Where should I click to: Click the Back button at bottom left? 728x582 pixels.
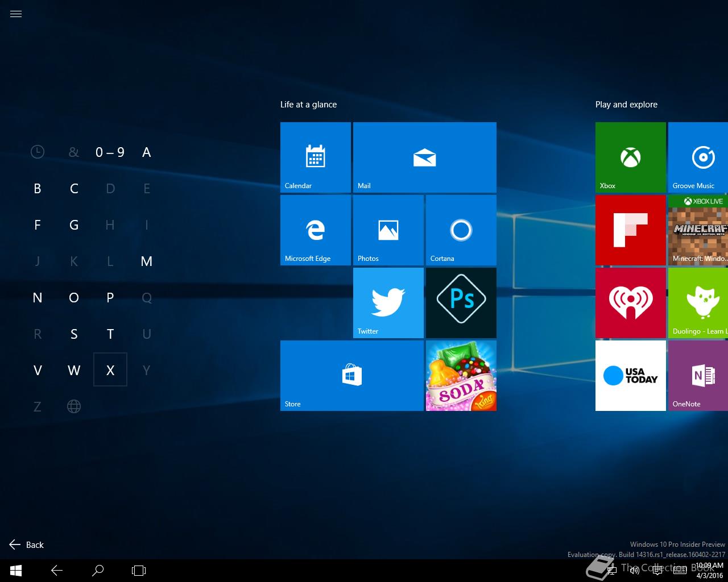click(27, 544)
